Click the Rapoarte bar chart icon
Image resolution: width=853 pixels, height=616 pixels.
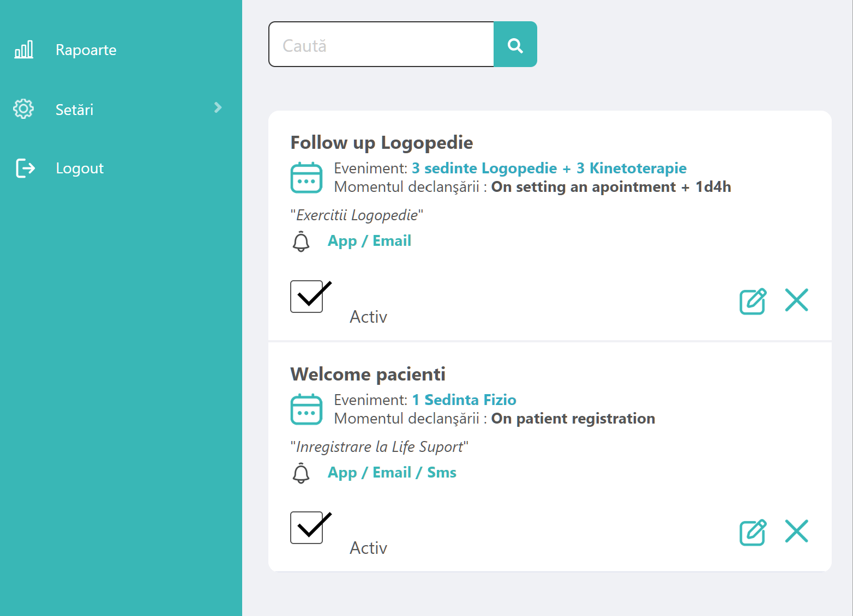tap(23, 50)
